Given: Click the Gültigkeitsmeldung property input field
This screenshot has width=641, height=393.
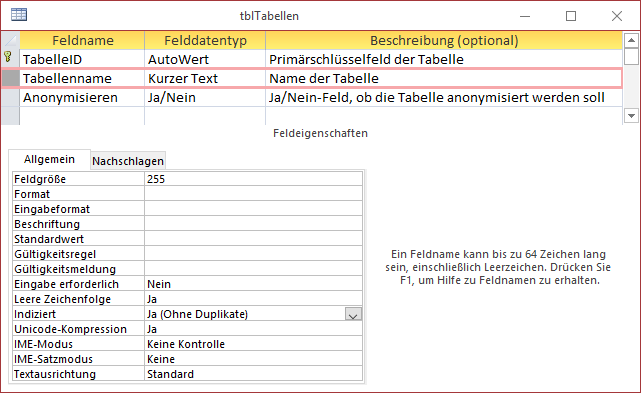Looking at the screenshot, I should point(253,269).
